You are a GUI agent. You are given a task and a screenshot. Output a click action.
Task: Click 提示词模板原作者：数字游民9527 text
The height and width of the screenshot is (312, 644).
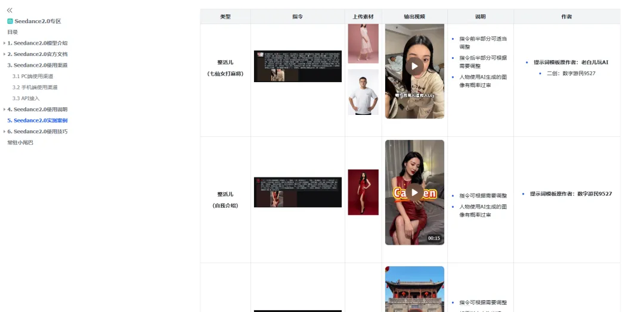[x=571, y=194]
